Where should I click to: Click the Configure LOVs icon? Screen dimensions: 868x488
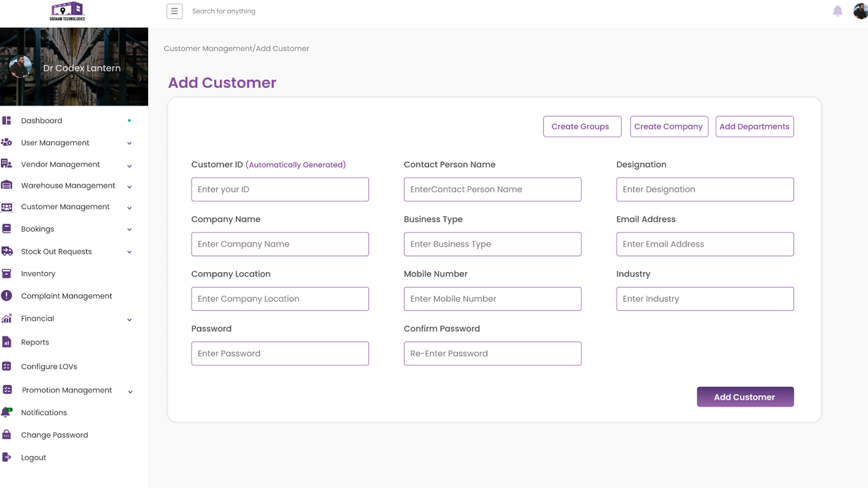[6, 366]
